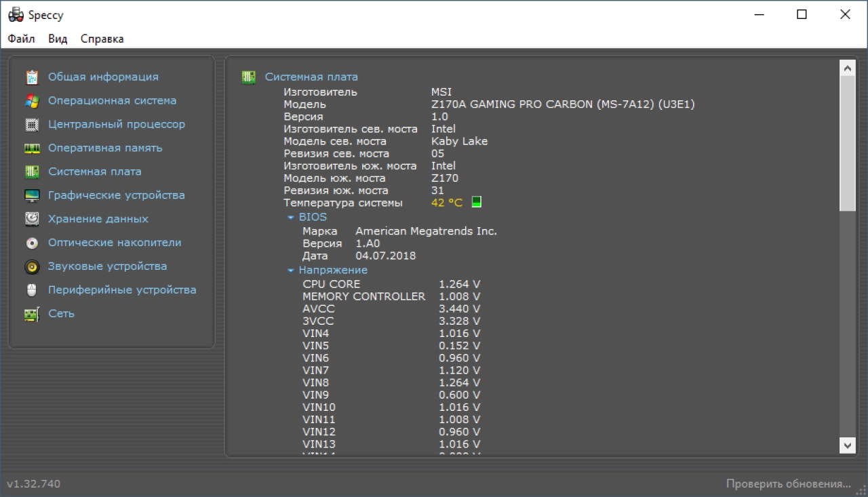The image size is (868, 497).
Task: Click the CPU CORE voltage row
Action: pos(391,284)
